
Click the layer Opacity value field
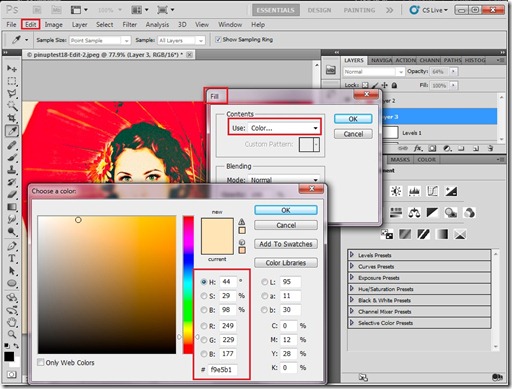pos(439,72)
